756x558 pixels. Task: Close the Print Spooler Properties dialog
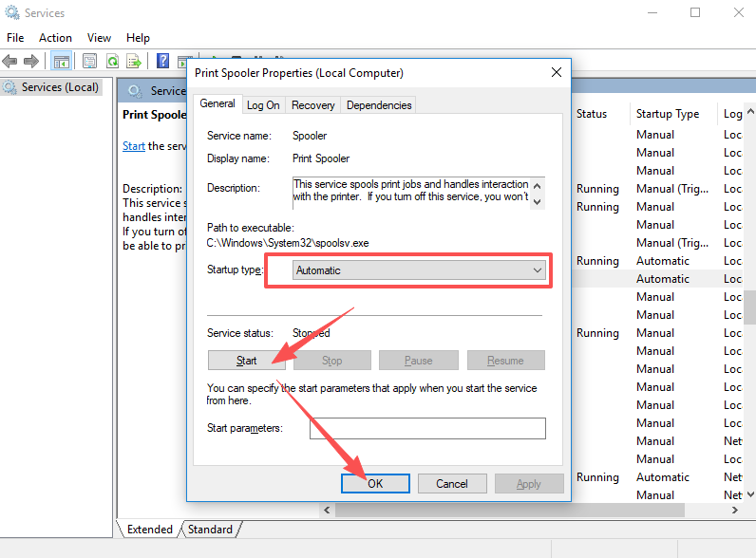(x=557, y=72)
